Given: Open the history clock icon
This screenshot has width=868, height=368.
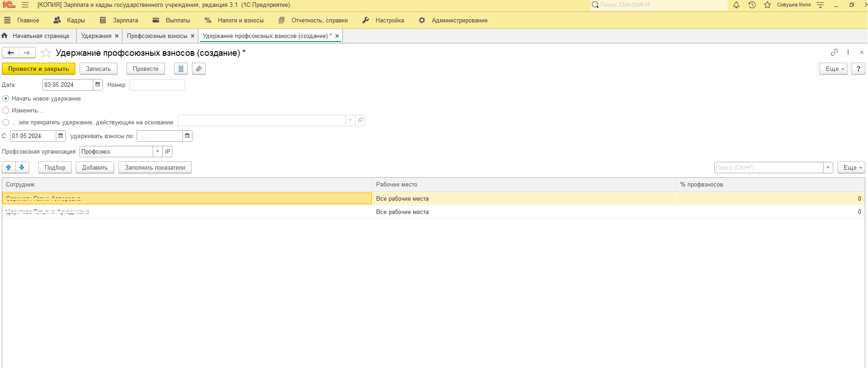Looking at the screenshot, I should pos(752,5).
